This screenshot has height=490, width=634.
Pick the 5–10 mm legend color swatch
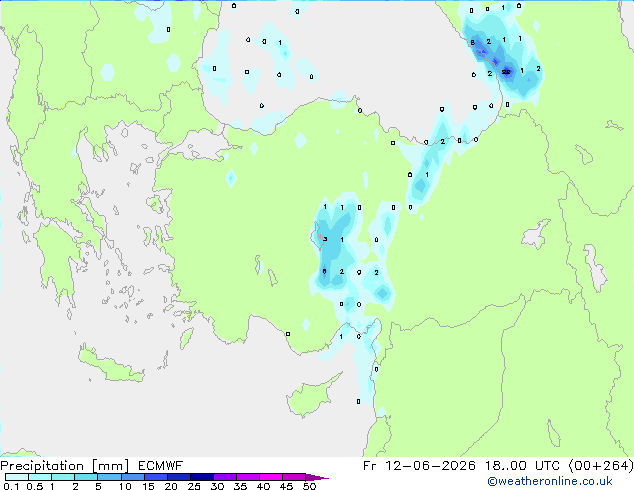[109, 477]
